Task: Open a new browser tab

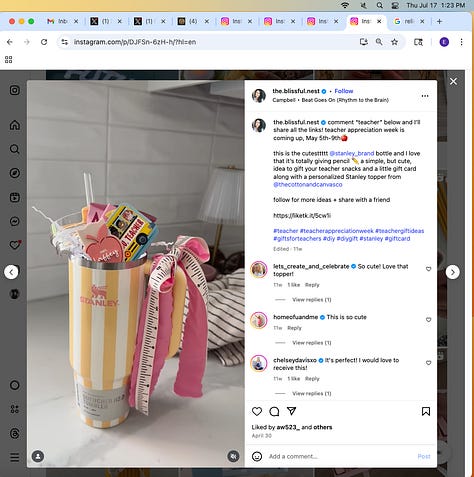Action: tap(439, 21)
